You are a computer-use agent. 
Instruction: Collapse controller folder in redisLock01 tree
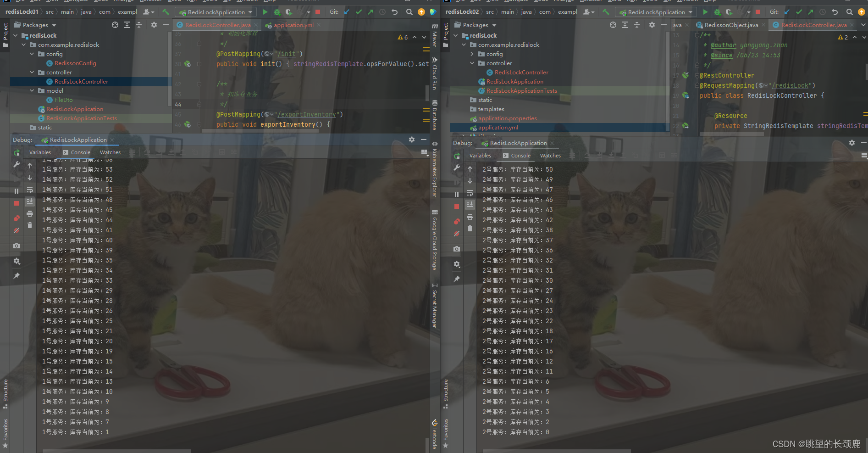pyautogui.click(x=32, y=72)
